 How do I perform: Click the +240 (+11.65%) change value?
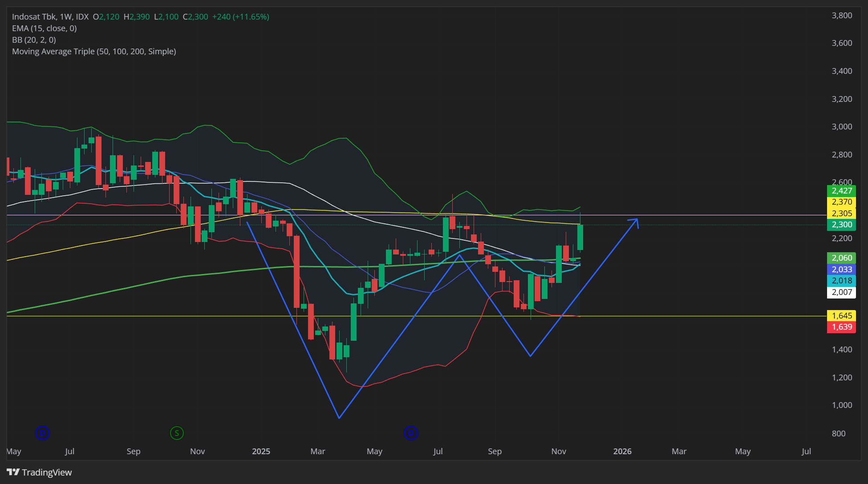click(x=240, y=17)
